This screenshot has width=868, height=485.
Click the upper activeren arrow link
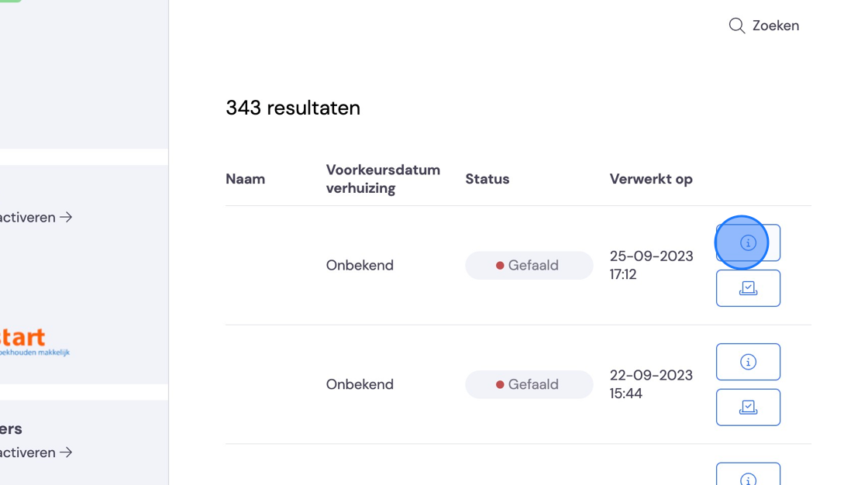[36, 217]
